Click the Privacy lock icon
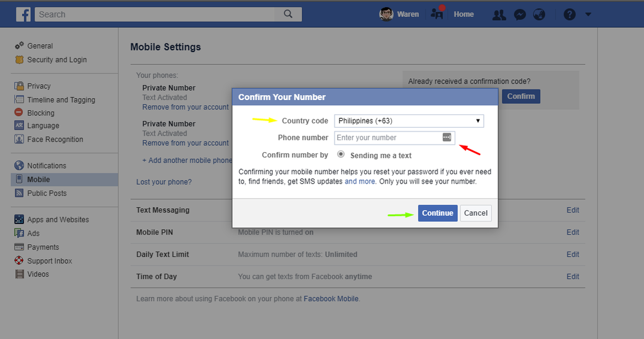This screenshot has width=644, height=339. [x=19, y=86]
